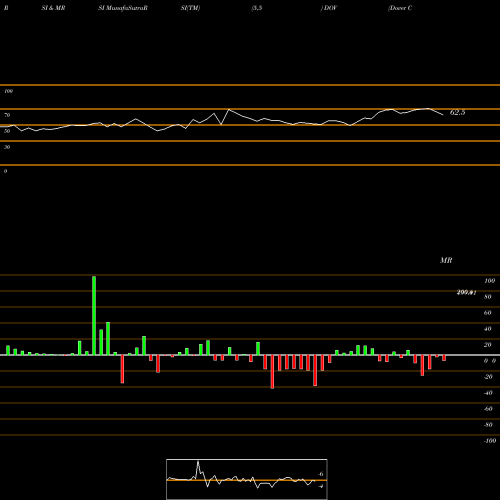
Task: Click the "SI & MR" header text
Action: (53, 8)
